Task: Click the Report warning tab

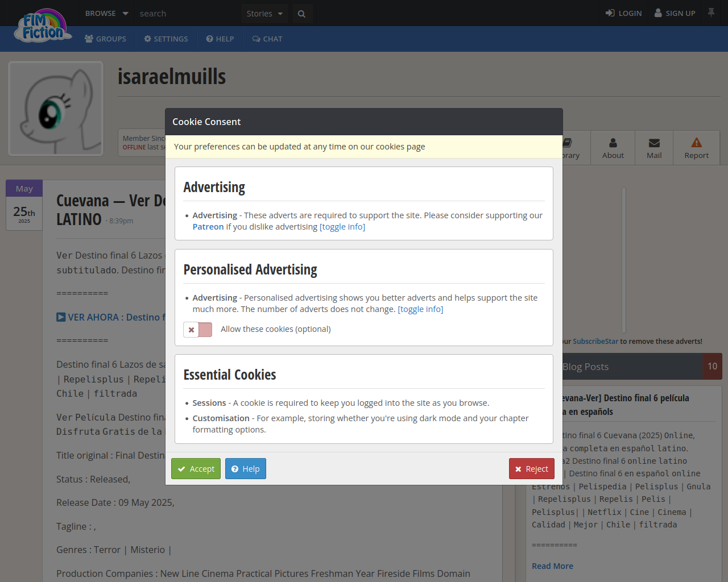Action: point(697,148)
